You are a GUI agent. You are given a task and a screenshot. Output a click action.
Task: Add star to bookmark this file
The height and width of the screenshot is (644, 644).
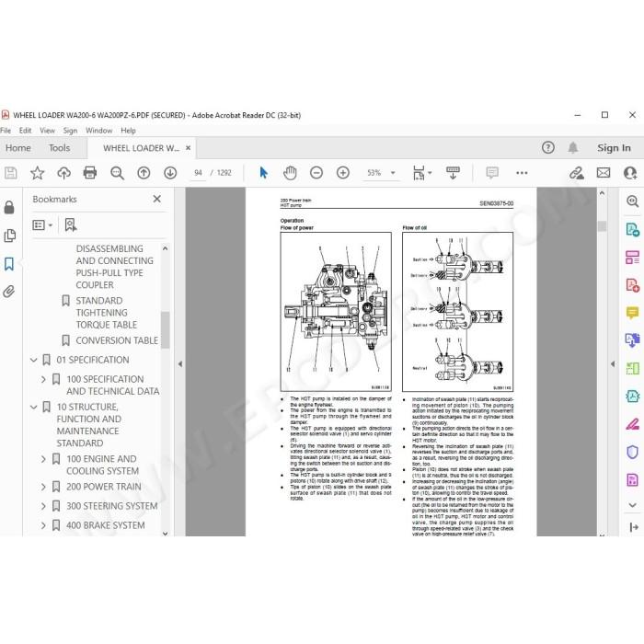(38, 173)
